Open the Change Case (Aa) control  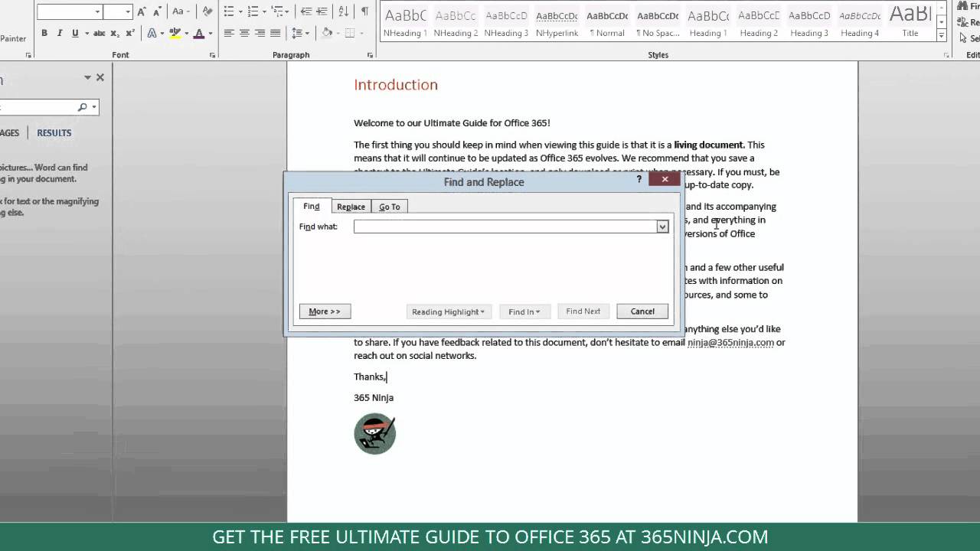click(x=181, y=11)
